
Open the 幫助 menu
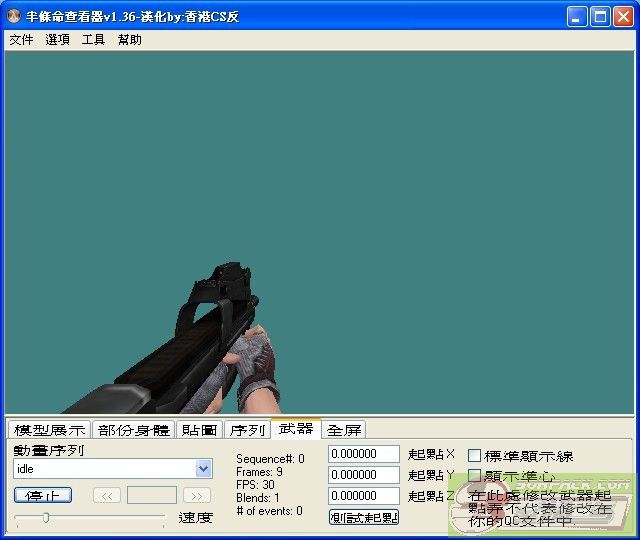coord(129,40)
